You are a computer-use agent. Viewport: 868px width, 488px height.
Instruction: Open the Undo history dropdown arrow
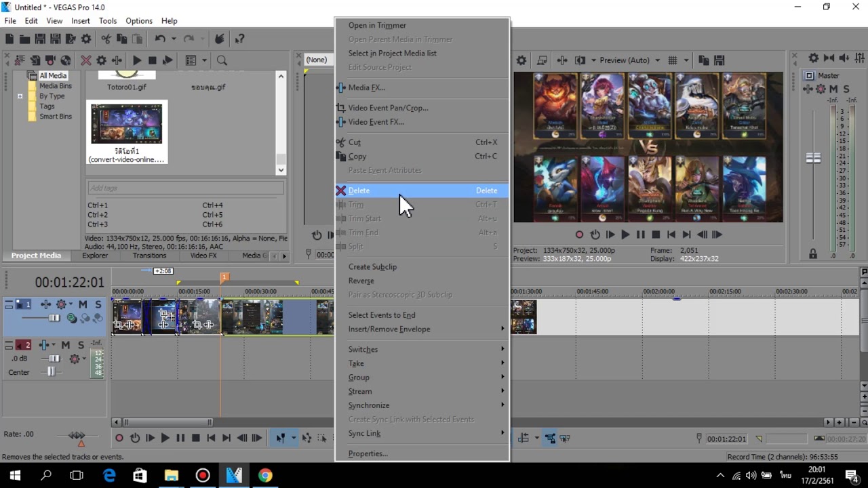click(174, 39)
